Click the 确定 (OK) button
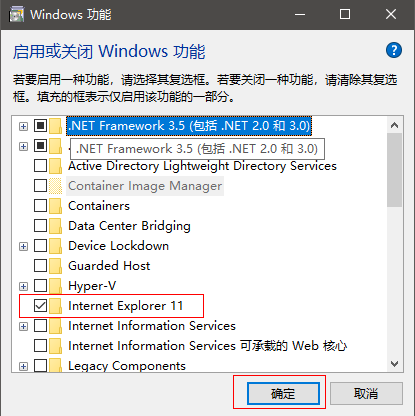Image resolution: width=415 pixels, height=416 pixels. [x=283, y=394]
